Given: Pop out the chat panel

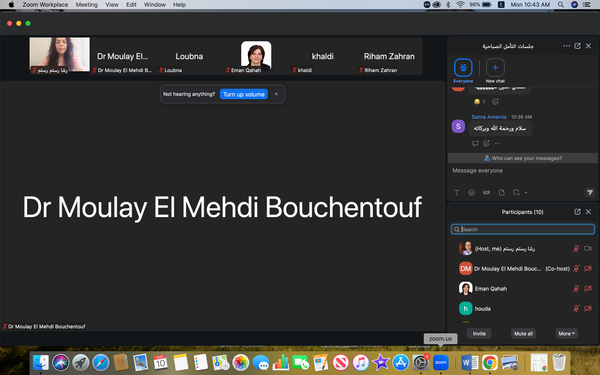Looking at the screenshot, I should 577,46.
